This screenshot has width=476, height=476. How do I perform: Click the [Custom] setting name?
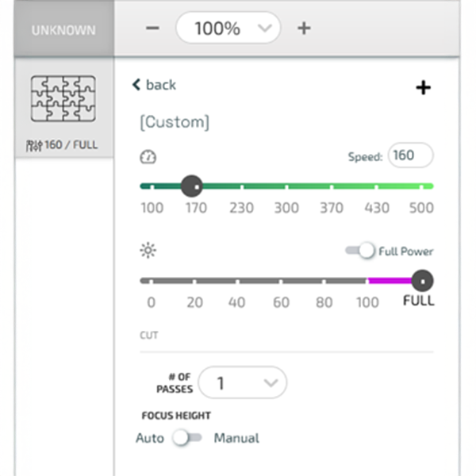pyautogui.click(x=175, y=122)
